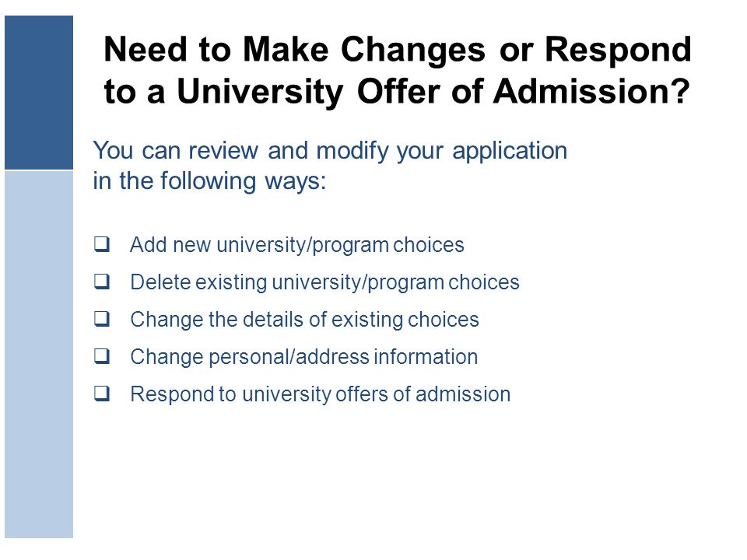Check the Respond to university offers box

coord(101,394)
